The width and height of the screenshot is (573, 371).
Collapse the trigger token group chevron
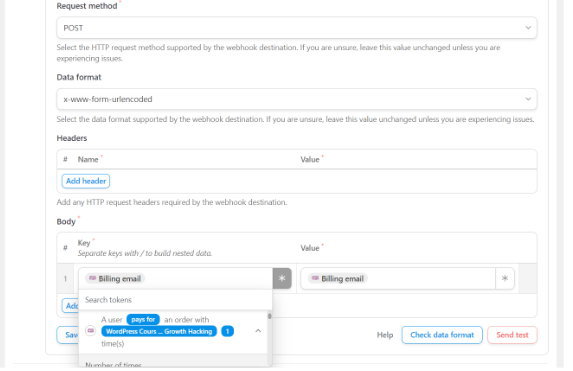click(258, 331)
